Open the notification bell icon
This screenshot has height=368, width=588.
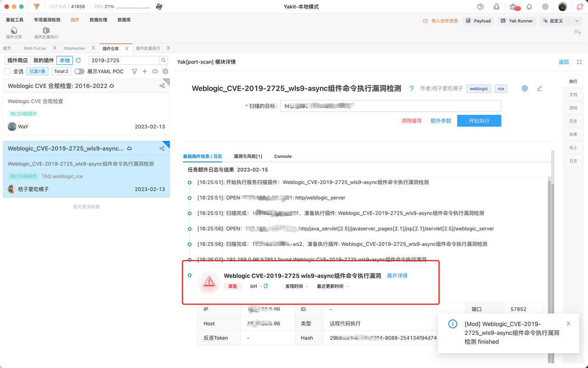(529, 7)
